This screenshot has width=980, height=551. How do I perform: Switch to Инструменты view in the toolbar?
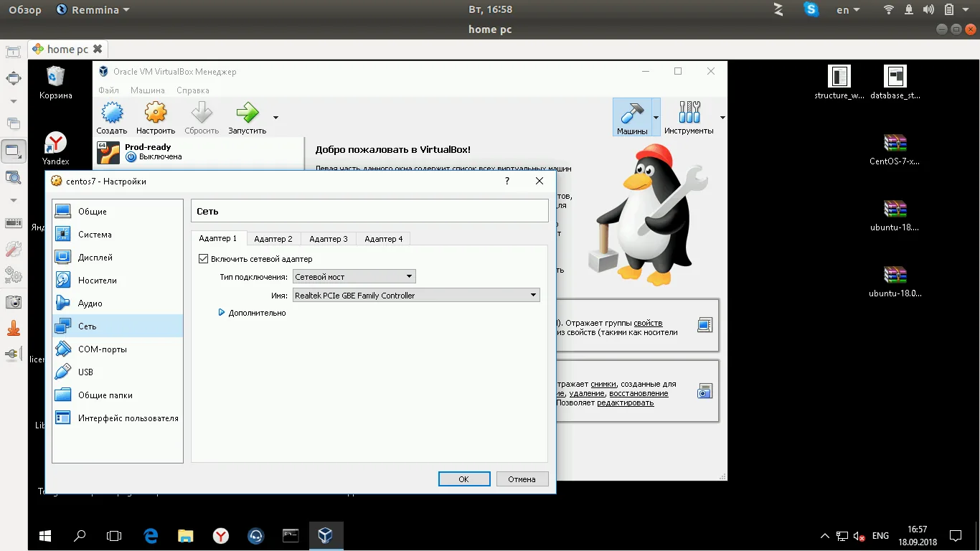pos(689,117)
